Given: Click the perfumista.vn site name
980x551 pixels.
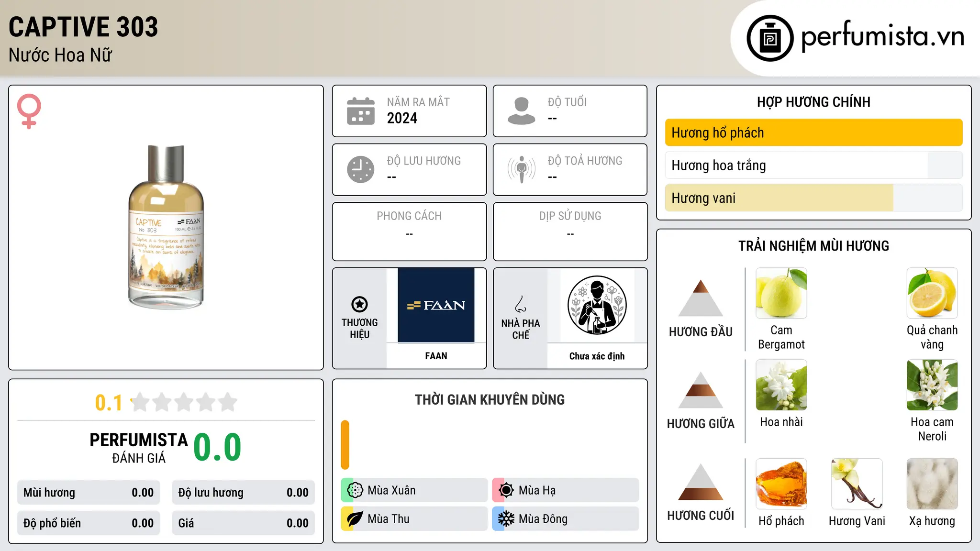Looking at the screenshot, I should pos(883,36).
